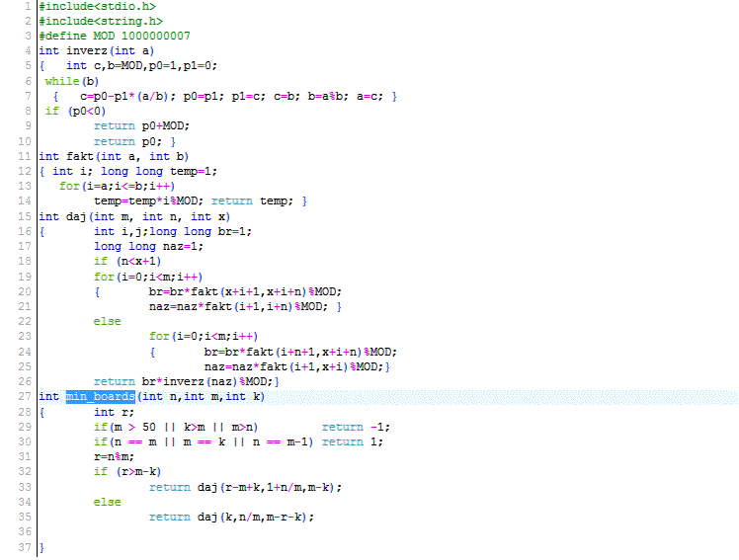Click the return p0+MOD; statement
The height and width of the screenshot is (560, 739).
[141, 125]
